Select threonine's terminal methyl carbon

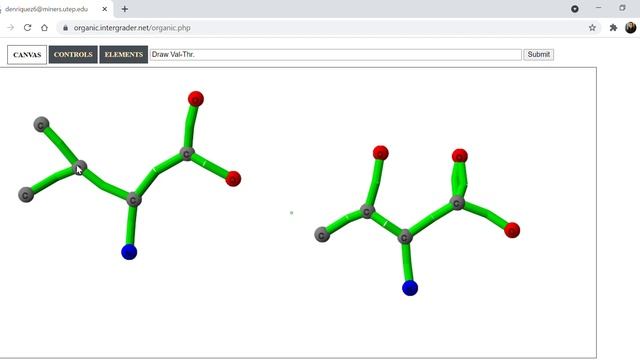322,235
